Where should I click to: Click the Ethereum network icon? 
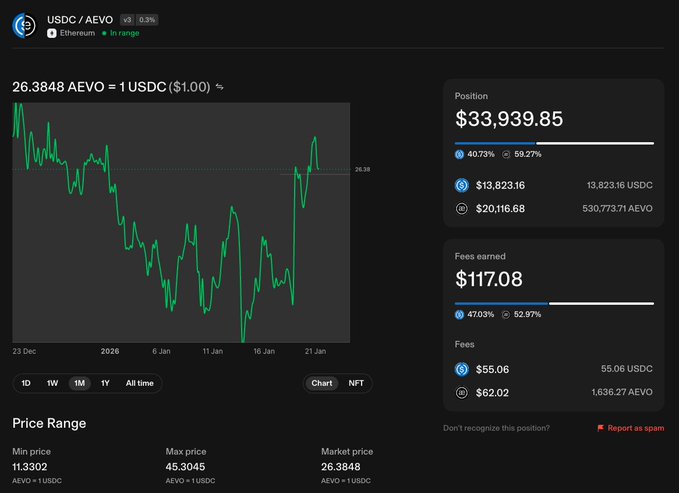coord(52,33)
